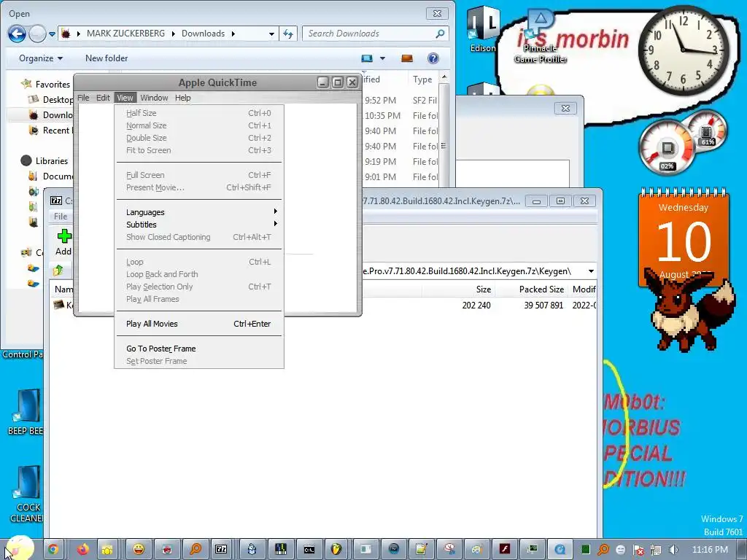
Task: Open the view options dropdown arrow
Action: point(382,58)
